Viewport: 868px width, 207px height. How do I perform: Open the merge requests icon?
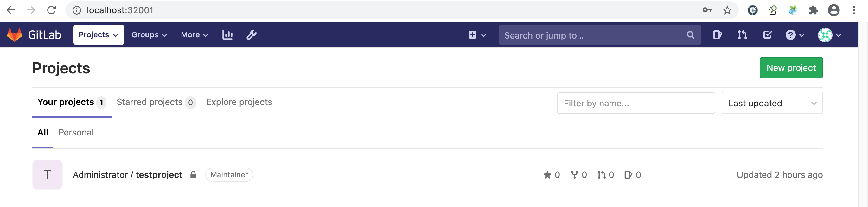[x=742, y=35]
